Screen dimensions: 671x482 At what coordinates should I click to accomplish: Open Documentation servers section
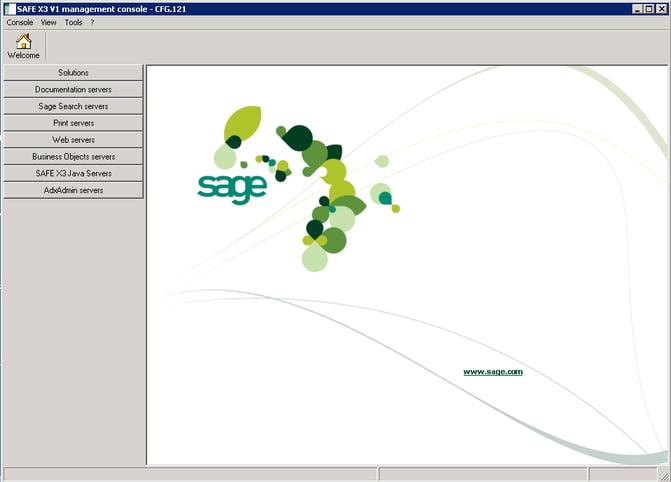click(73, 90)
